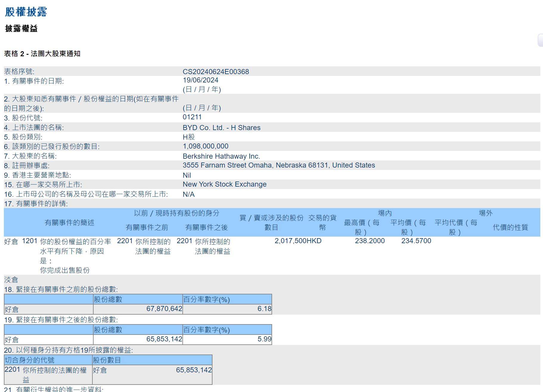
Task: Click the 股權披露 page title
Action: pos(26,12)
